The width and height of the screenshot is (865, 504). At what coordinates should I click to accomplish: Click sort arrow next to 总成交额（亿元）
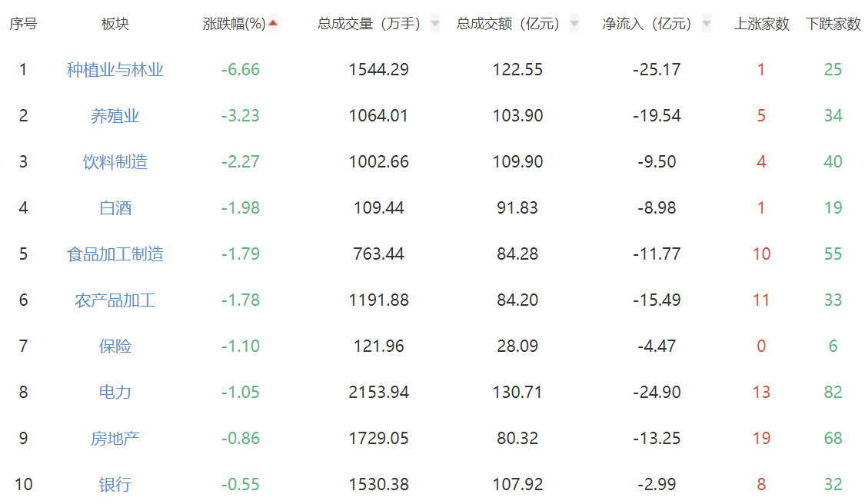tap(574, 24)
